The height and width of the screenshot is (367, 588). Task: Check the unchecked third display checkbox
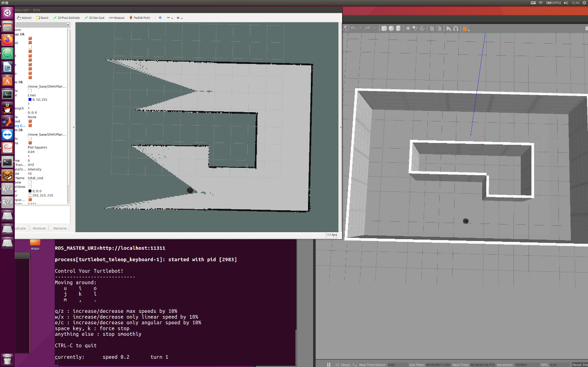click(30, 47)
